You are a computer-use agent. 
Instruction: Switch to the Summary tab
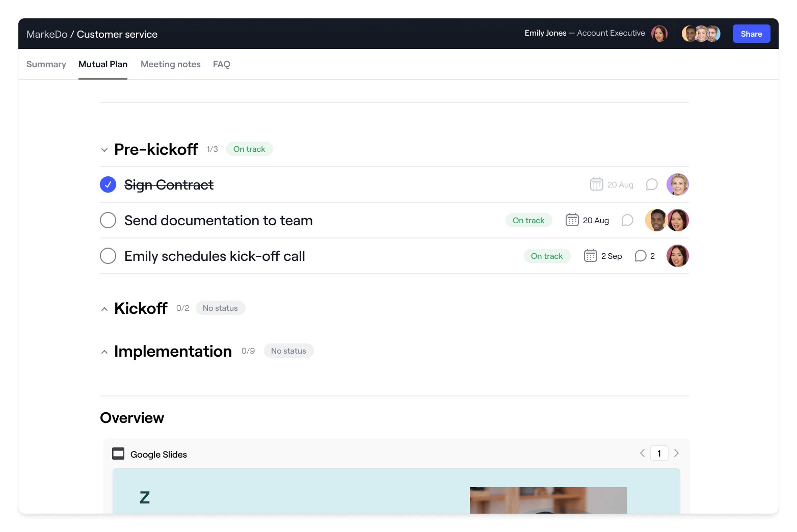click(x=46, y=64)
